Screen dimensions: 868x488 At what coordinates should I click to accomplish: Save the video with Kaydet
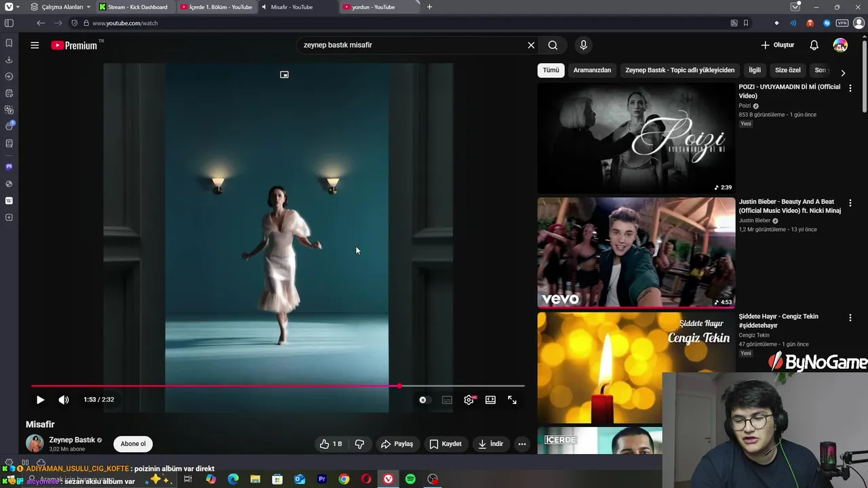pos(445,444)
